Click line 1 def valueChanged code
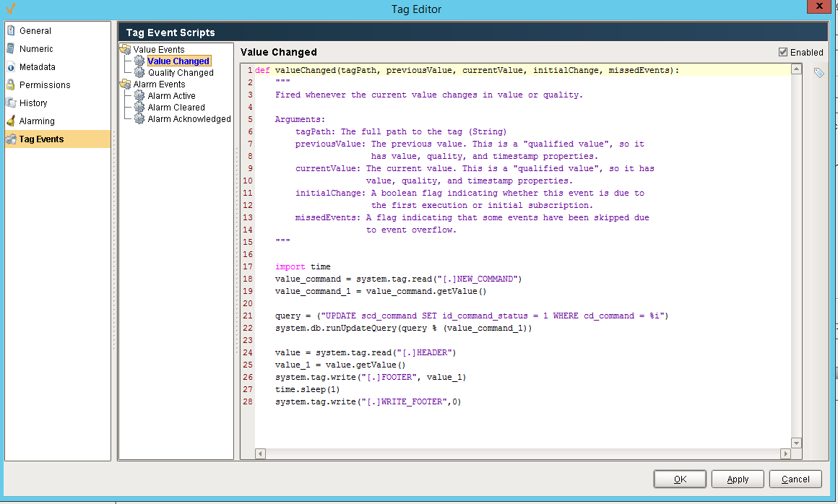 (467, 70)
